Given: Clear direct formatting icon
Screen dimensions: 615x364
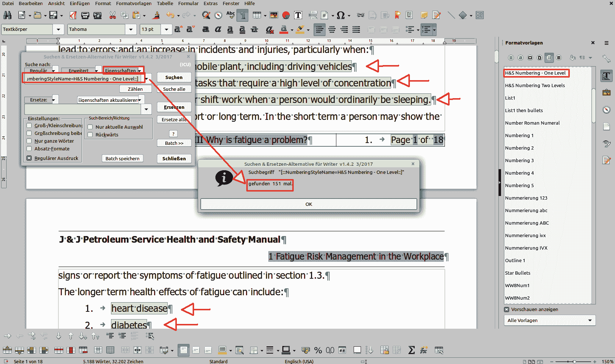Looking at the screenshot, I should 270,29.
